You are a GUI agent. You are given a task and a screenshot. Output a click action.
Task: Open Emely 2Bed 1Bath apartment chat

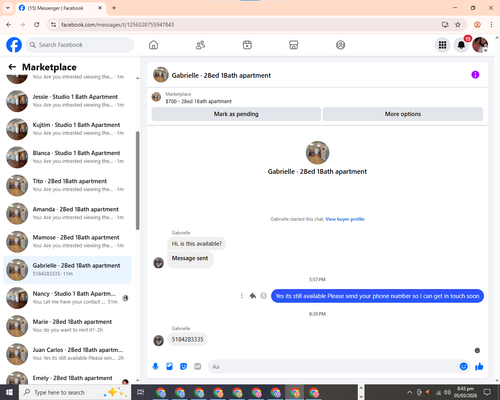pyautogui.click(x=67, y=378)
